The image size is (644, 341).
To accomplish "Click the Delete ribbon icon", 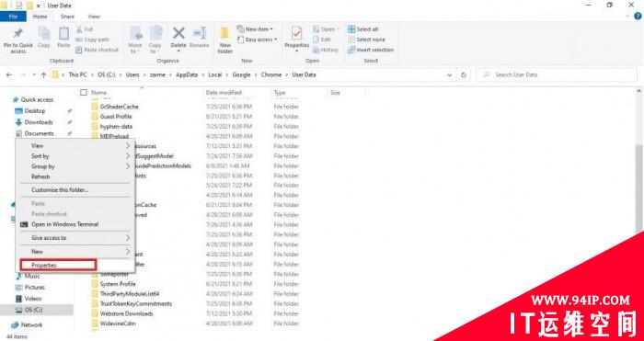I will click(178, 40).
